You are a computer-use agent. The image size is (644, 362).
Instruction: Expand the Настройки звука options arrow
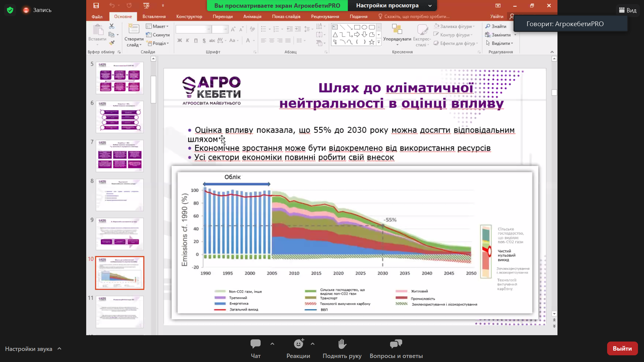point(59,349)
